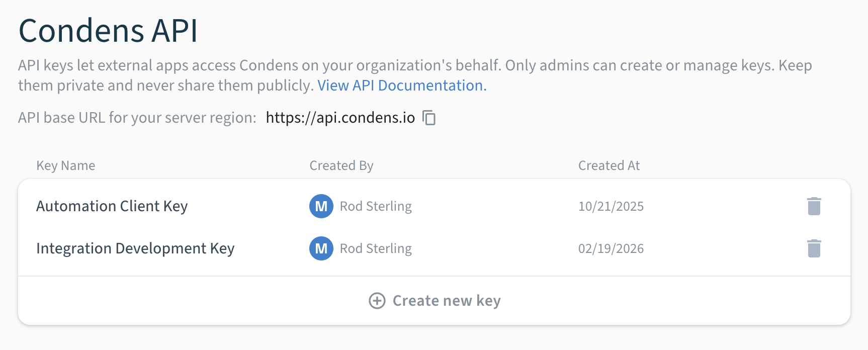Click the Created At column header
The width and height of the screenshot is (868, 350).
click(609, 165)
